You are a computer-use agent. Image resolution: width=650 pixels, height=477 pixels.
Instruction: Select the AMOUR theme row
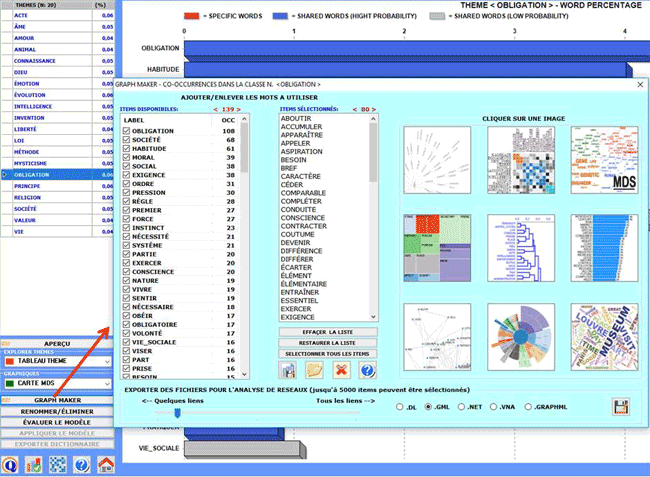click(x=57, y=38)
